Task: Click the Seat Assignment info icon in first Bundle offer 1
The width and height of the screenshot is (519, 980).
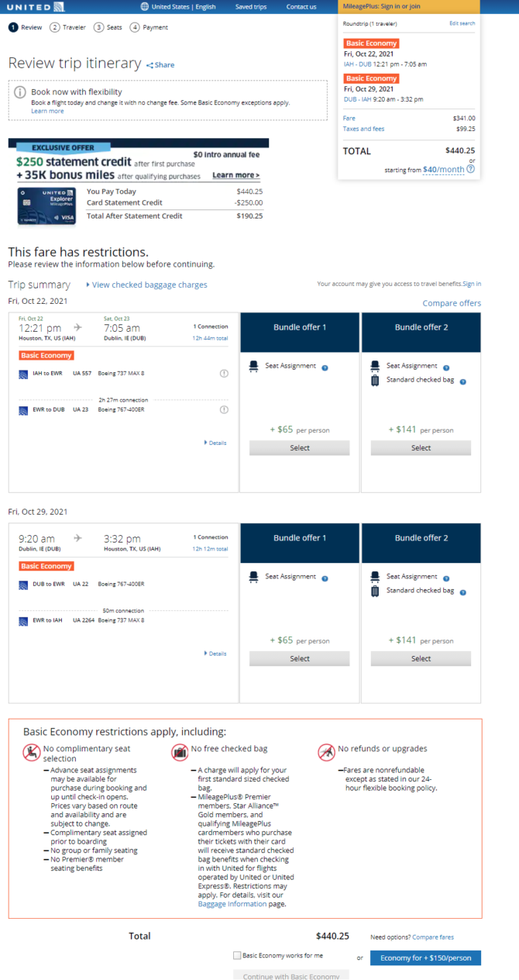Action: click(325, 367)
